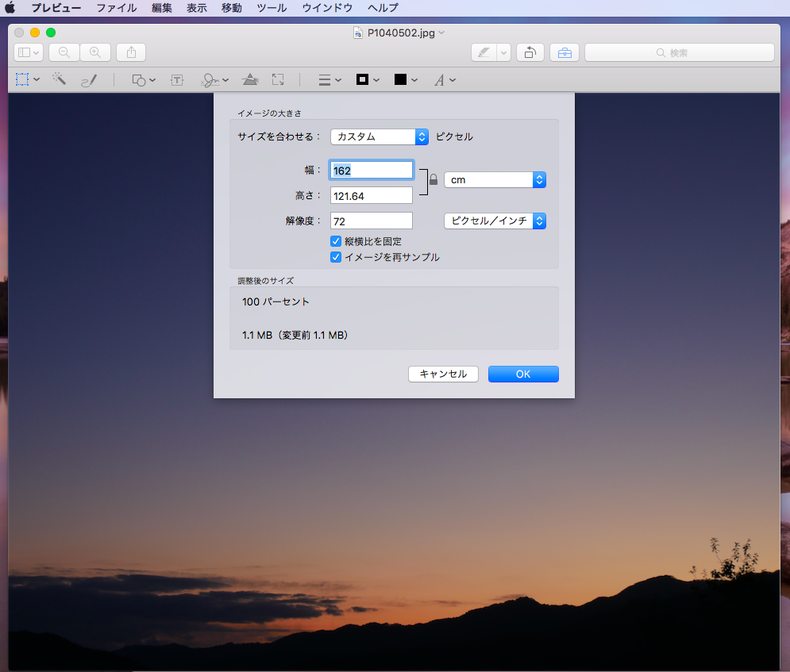The height and width of the screenshot is (672, 790).
Task: Click the green full screen button
Action: (x=51, y=33)
